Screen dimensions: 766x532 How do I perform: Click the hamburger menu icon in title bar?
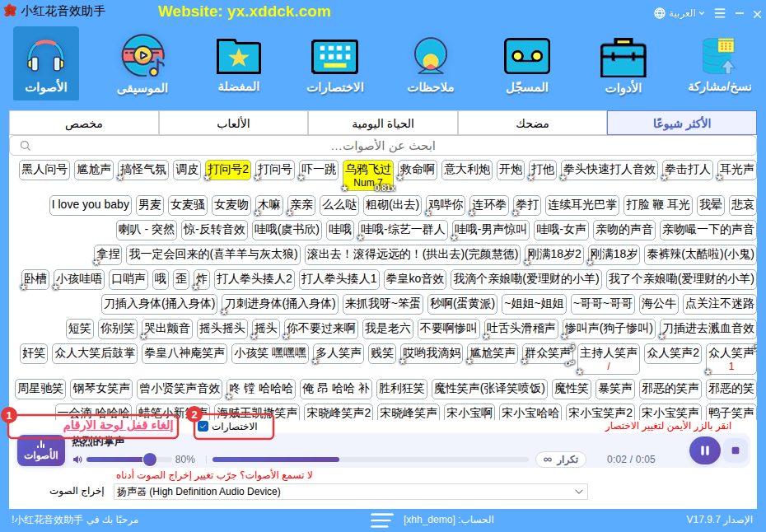tap(720, 13)
